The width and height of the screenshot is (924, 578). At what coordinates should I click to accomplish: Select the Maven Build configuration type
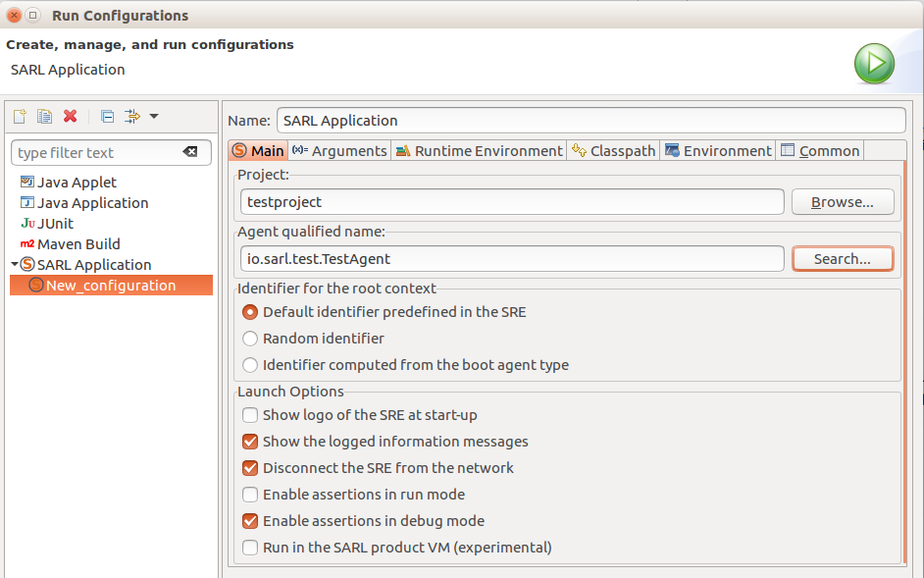point(70,244)
